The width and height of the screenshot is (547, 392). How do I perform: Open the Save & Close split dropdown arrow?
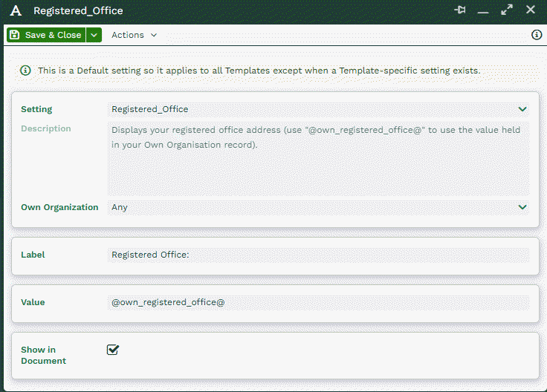pyautogui.click(x=94, y=35)
